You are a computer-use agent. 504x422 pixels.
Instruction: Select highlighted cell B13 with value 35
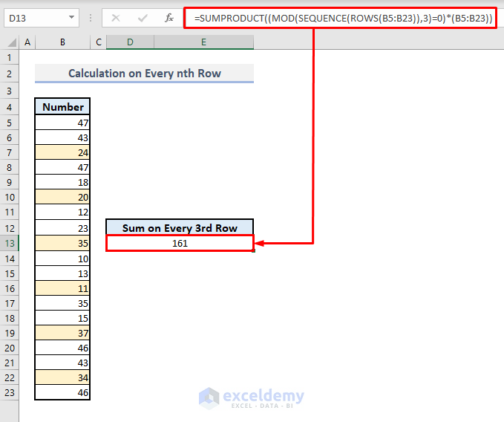(x=62, y=244)
